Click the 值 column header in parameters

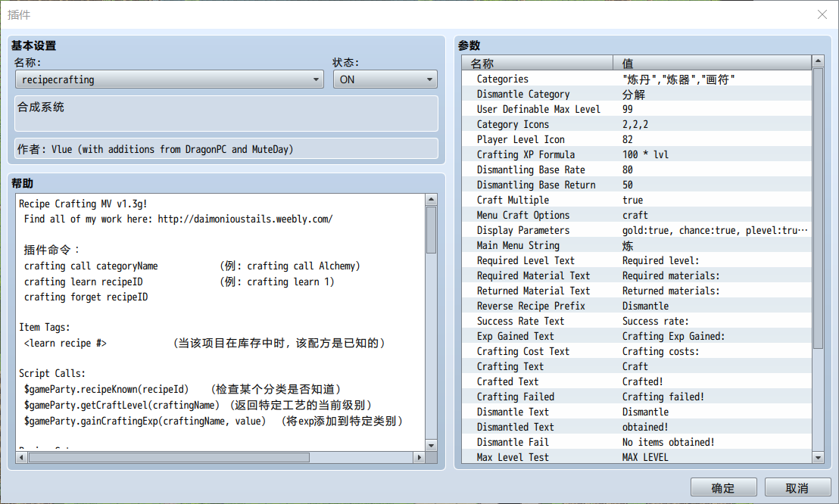point(713,63)
